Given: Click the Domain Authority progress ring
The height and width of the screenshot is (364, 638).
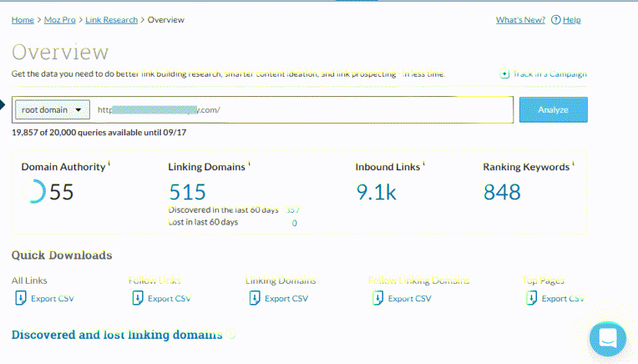Looking at the screenshot, I should pos(34,191).
